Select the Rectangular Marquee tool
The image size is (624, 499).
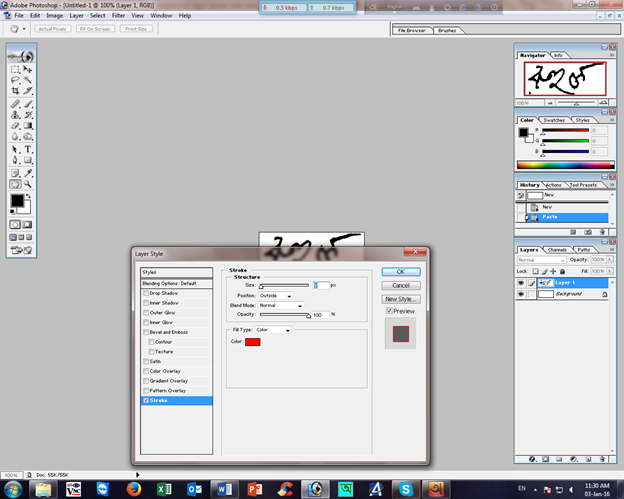[16, 69]
